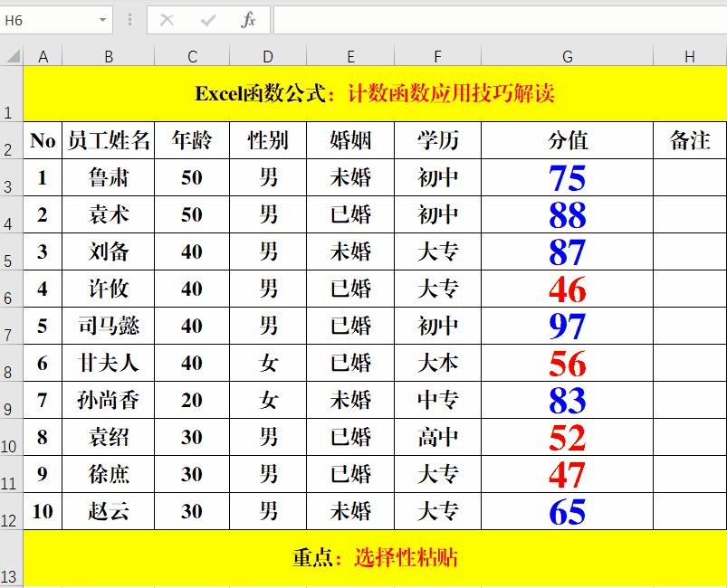Click the cell showing 大本

coord(436,363)
